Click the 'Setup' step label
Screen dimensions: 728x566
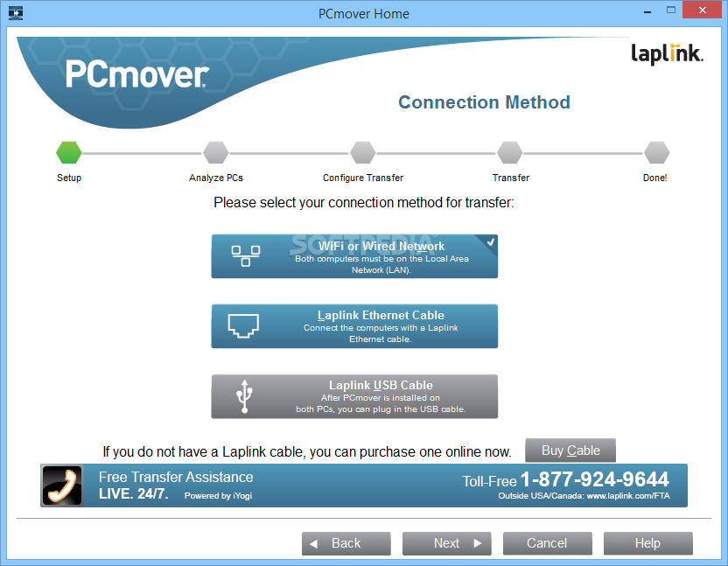pyautogui.click(x=69, y=178)
